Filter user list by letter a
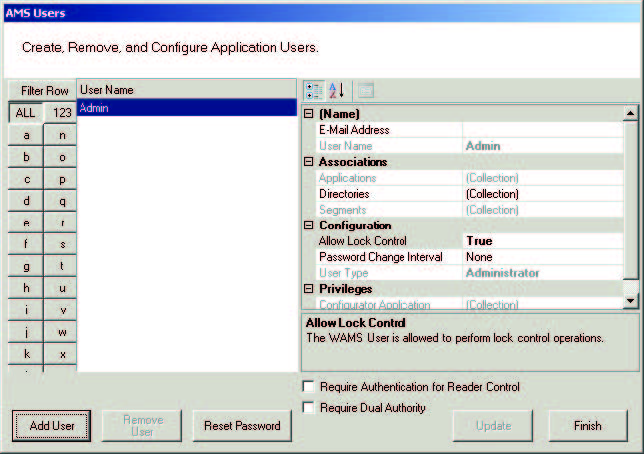The image size is (644, 454). [x=26, y=135]
